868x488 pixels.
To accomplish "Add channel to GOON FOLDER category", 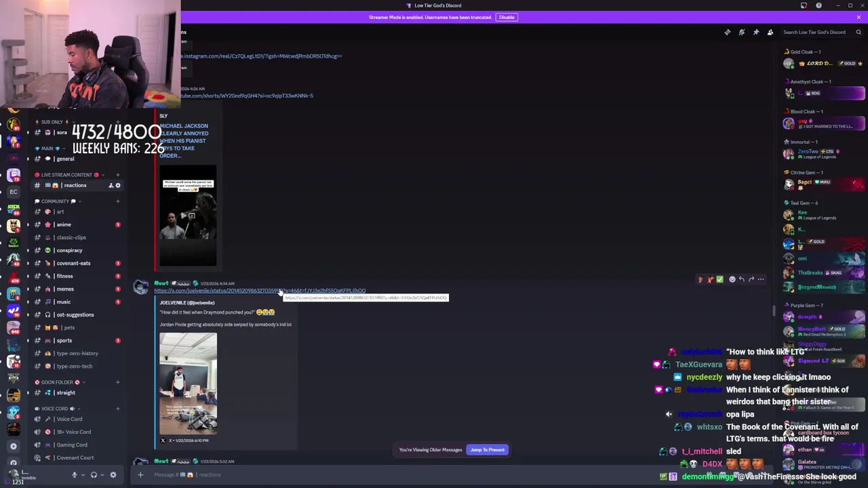I will coord(117,382).
